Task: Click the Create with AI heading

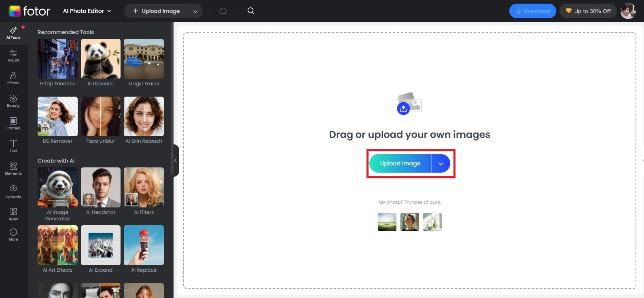Action: (56, 161)
